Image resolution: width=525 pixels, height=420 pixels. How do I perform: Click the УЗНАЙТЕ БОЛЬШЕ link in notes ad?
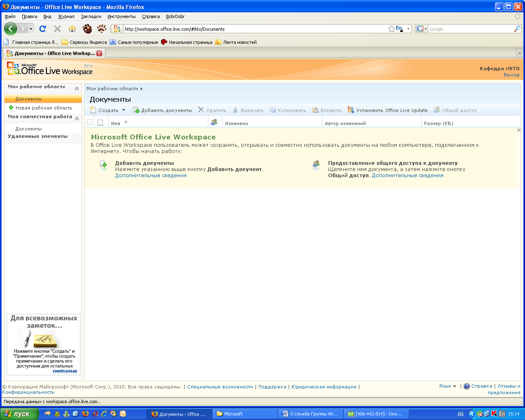[65, 371]
